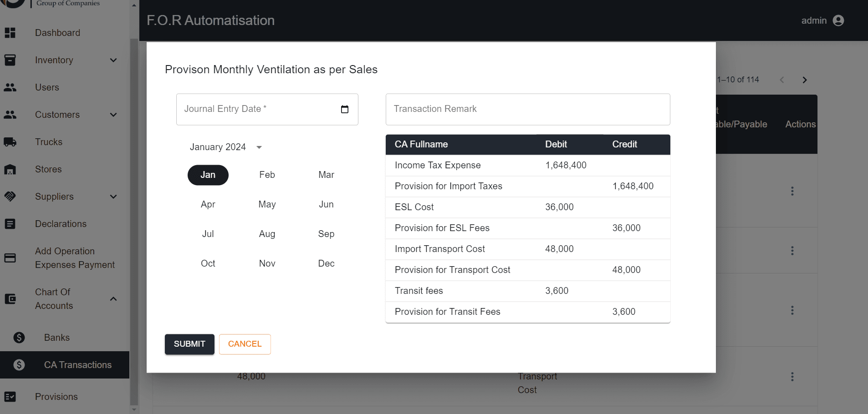Viewport: 868px width, 414px height.
Task: Deselect the highlighted Jan month
Action: tap(208, 175)
